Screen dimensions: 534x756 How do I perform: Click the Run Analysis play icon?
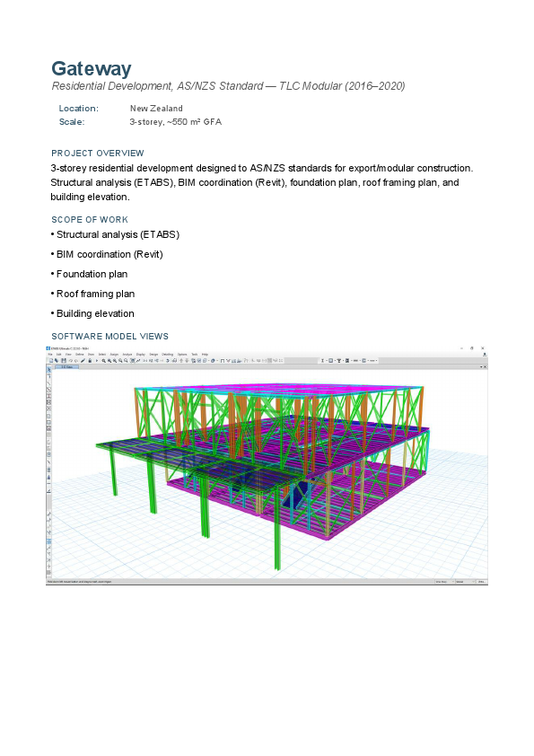(x=97, y=360)
